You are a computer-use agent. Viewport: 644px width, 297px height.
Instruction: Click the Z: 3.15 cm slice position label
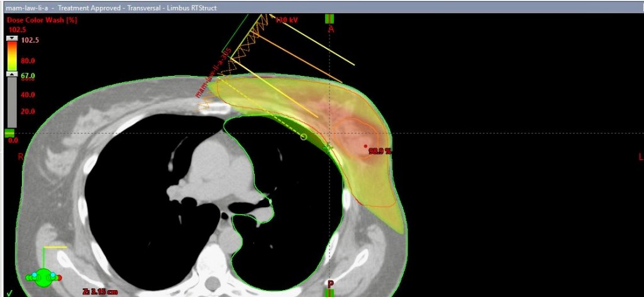click(x=99, y=291)
